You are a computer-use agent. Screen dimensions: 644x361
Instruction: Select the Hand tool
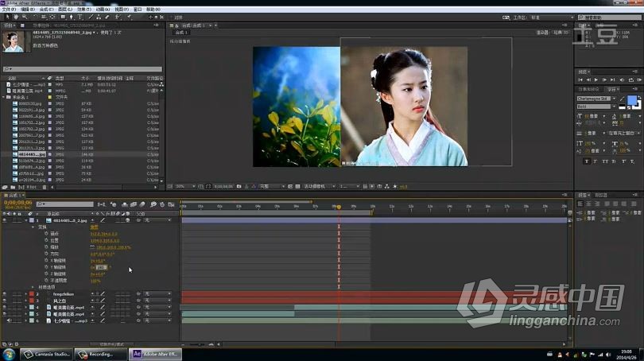pos(16,17)
